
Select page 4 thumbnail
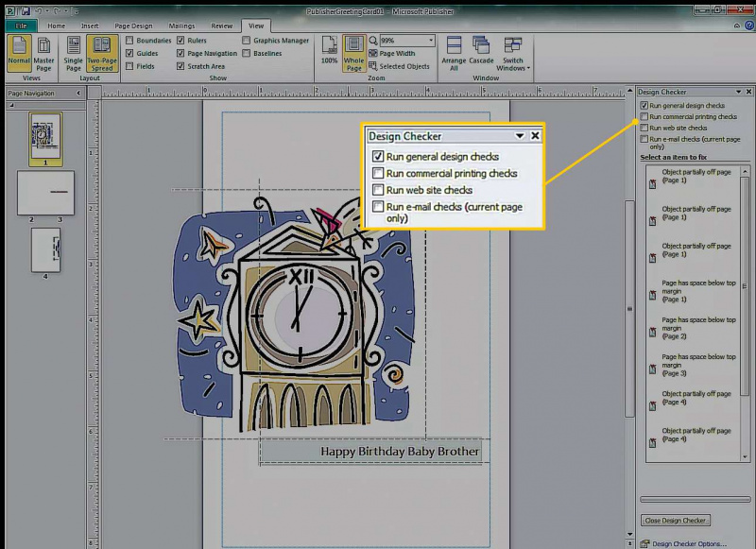tap(45, 249)
